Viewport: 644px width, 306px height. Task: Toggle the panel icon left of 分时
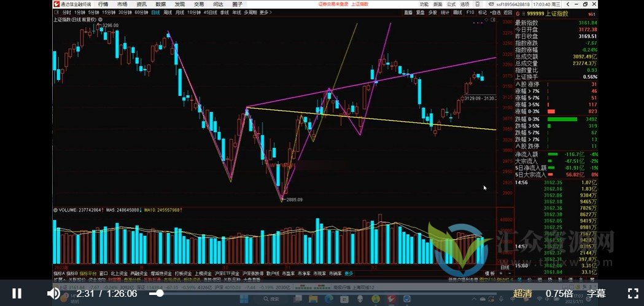[x=56, y=12]
